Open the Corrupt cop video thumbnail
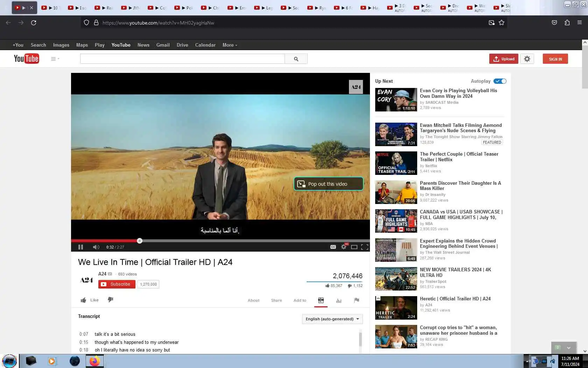This screenshot has height=368, width=588. pos(396,337)
